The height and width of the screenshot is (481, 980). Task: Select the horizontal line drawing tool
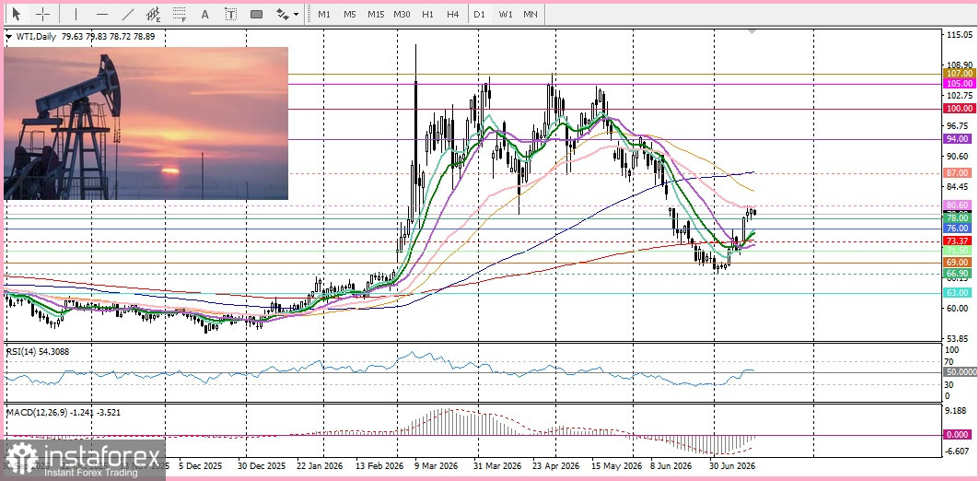click(102, 14)
